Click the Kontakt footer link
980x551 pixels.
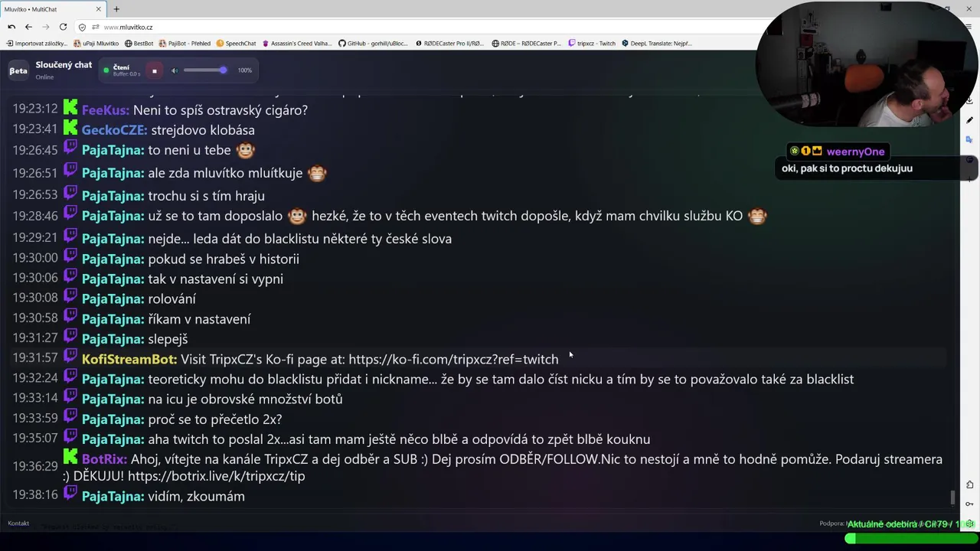coord(18,523)
